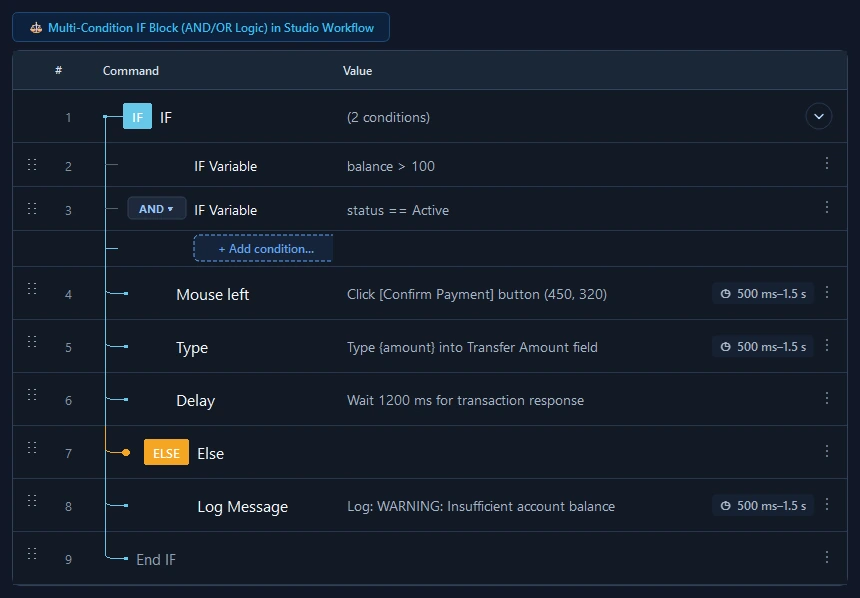This screenshot has height=598, width=860.
Task: Click the orange ELSE badge
Action: tap(166, 453)
